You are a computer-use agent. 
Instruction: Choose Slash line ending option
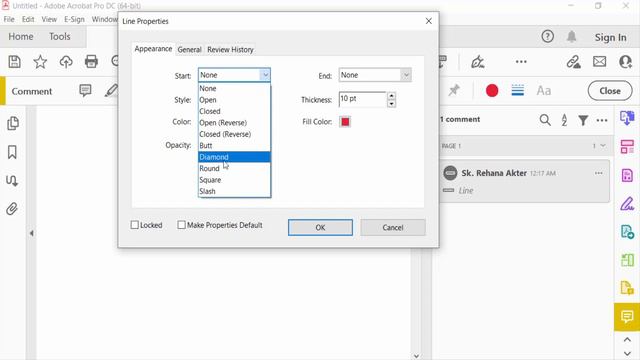pos(234,191)
